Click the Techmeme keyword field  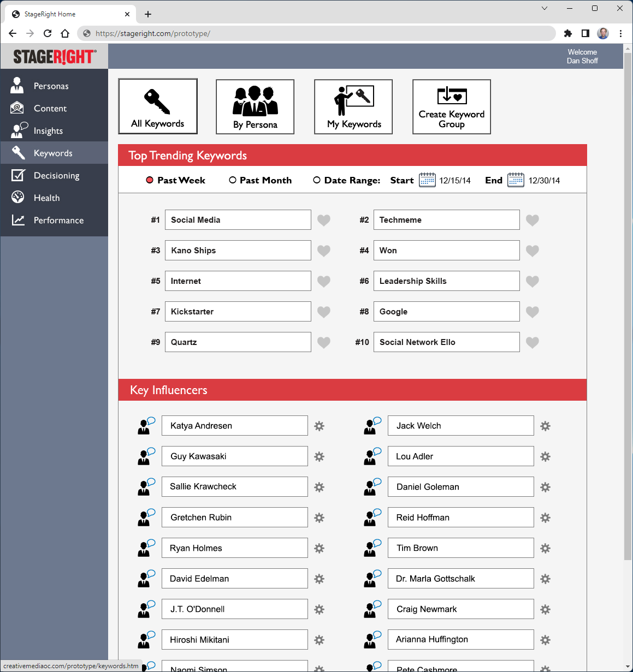point(447,220)
